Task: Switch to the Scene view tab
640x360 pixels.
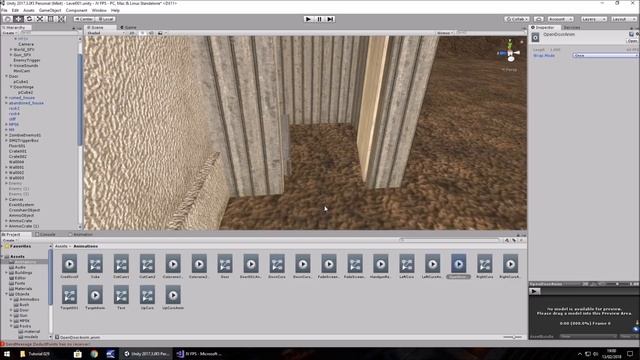Action: [x=97, y=27]
